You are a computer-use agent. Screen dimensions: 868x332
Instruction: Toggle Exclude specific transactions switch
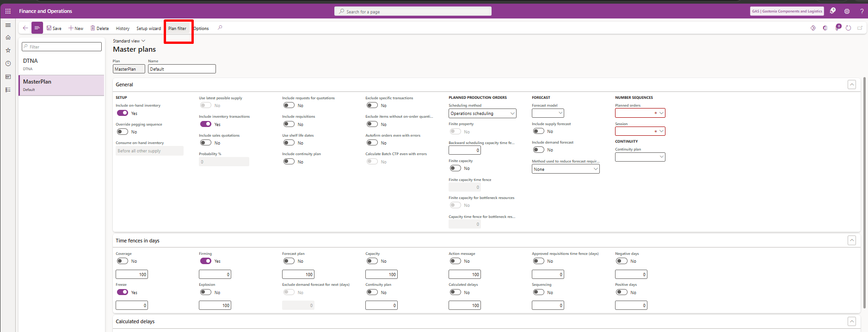pos(372,105)
